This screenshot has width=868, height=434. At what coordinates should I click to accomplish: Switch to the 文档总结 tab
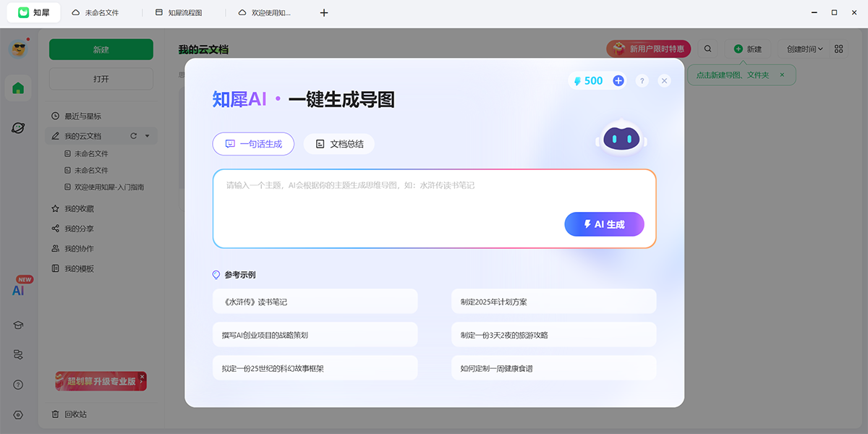point(339,144)
